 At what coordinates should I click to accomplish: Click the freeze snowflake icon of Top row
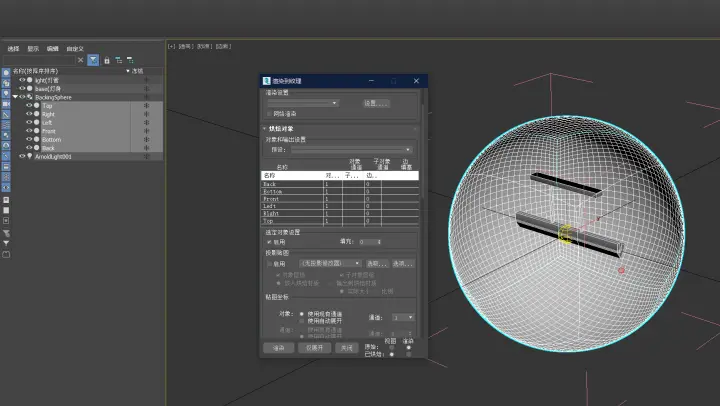tap(146, 106)
